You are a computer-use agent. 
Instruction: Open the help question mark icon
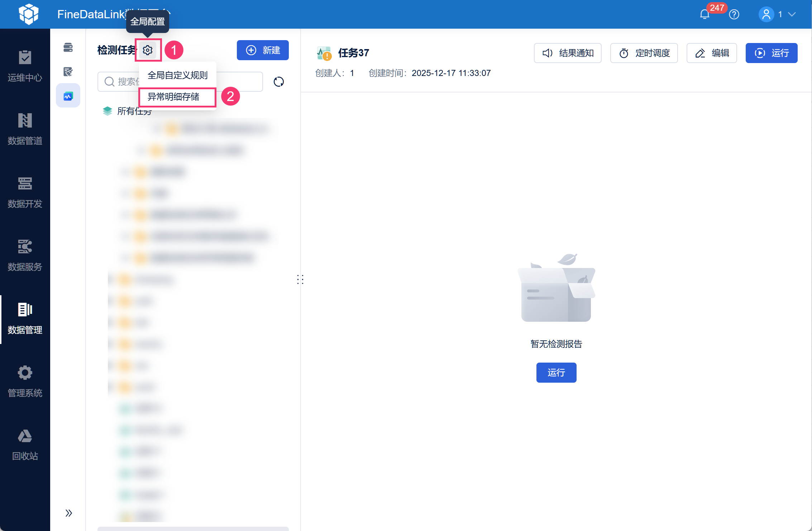(x=734, y=14)
